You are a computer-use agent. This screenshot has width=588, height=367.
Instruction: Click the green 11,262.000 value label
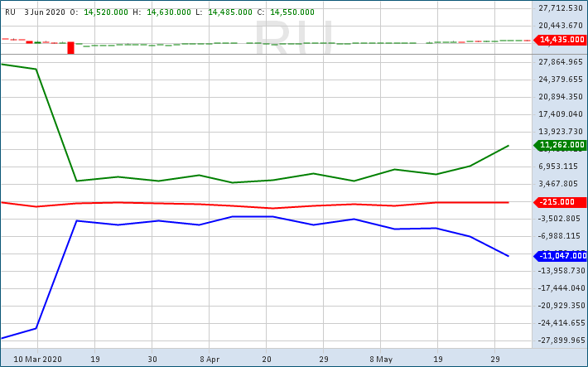pos(560,145)
